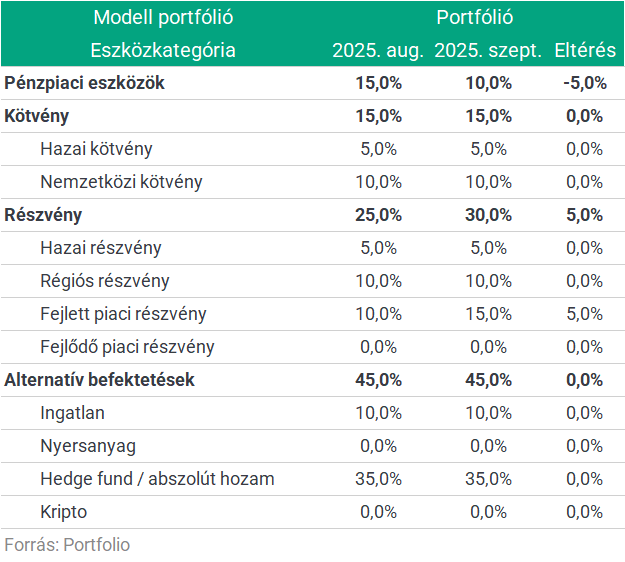625x562 pixels.
Task: Click the Eszközkategória column header
Action: (163, 50)
